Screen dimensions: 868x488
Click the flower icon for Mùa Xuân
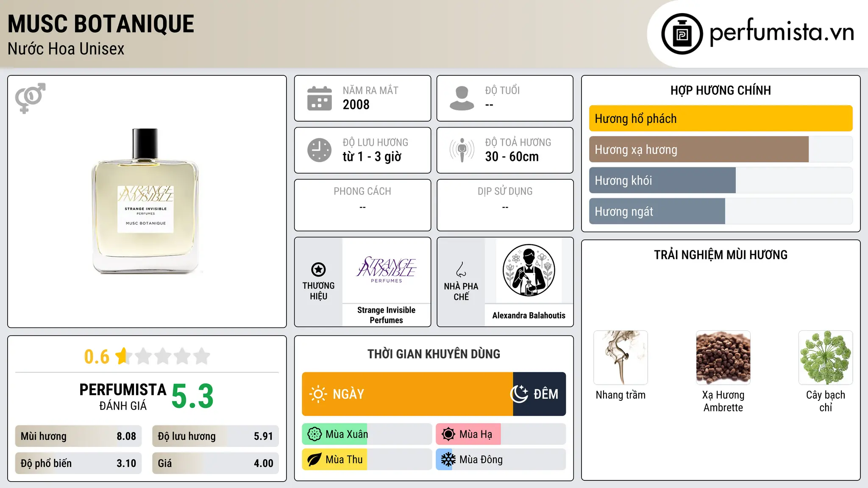tap(314, 434)
